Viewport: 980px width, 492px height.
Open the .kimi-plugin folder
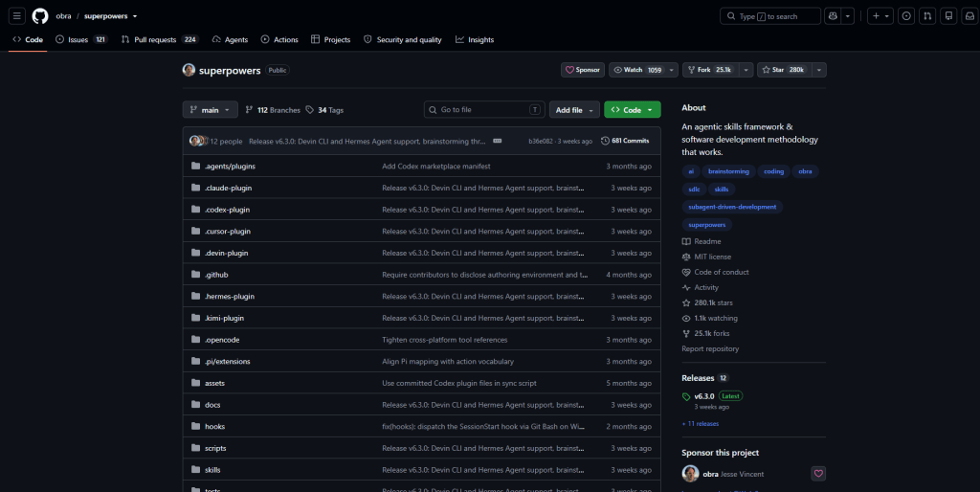(x=224, y=318)
